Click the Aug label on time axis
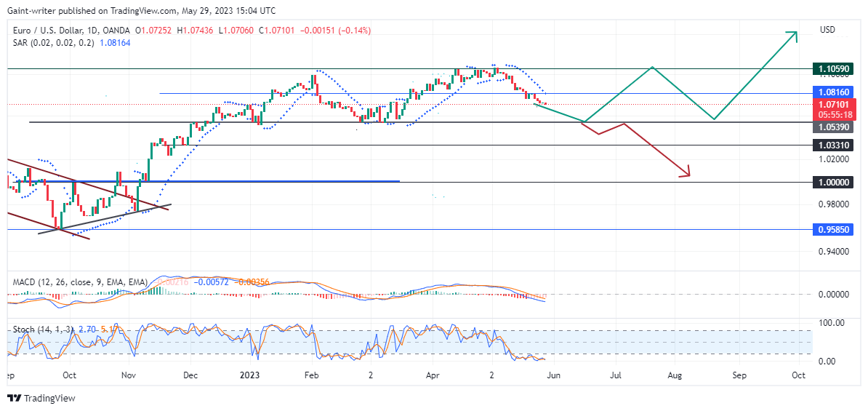 pos(674,375)
